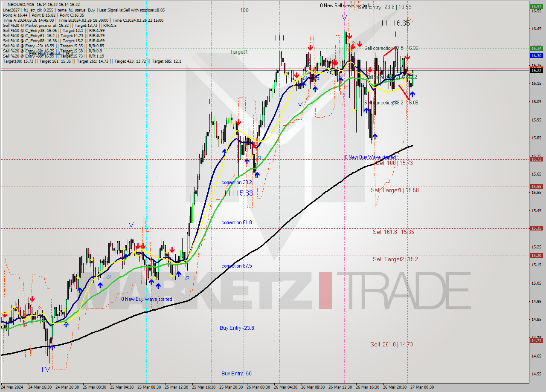Click the 'Sell Target2 | 15.2' label

click(395, 259)
